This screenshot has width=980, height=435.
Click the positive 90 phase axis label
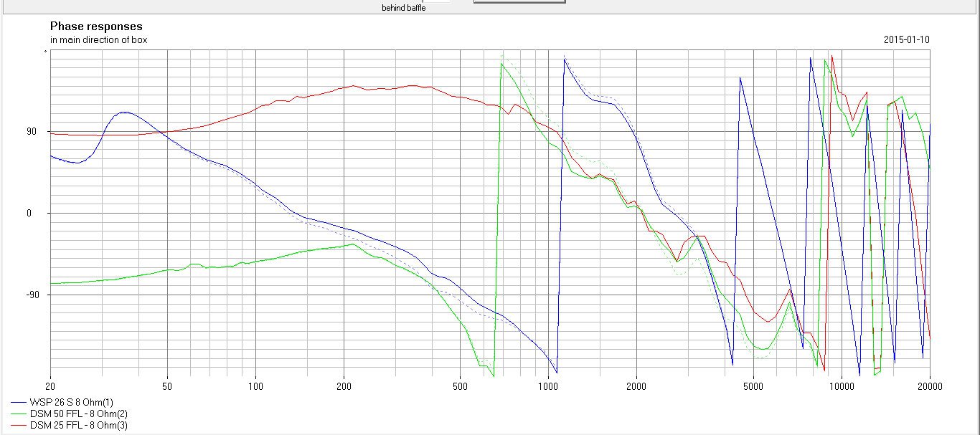point(31,131)
